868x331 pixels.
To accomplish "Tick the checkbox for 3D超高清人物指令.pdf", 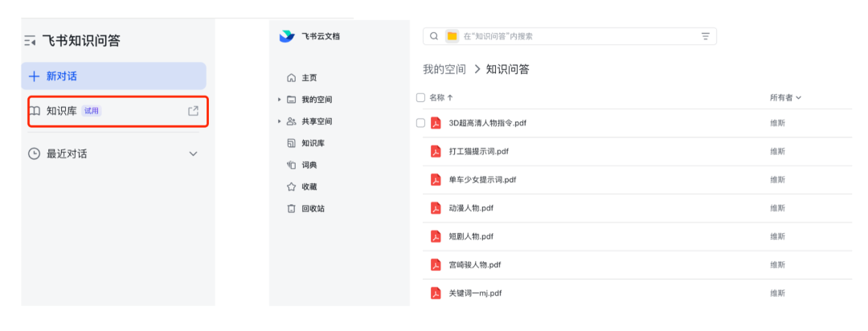I will 420,123.
